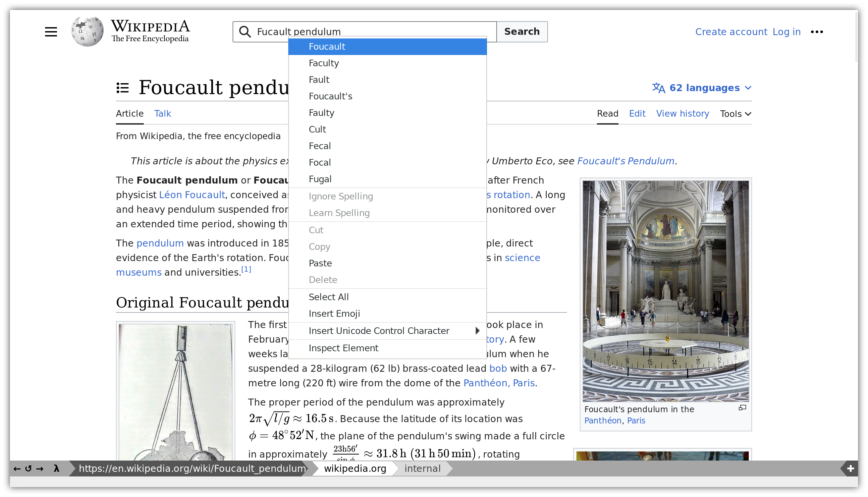Image resolution: width=868 pixels, height=497 pixels.
Task: Open the Léon Foucault link
Action: pos(192,195)
